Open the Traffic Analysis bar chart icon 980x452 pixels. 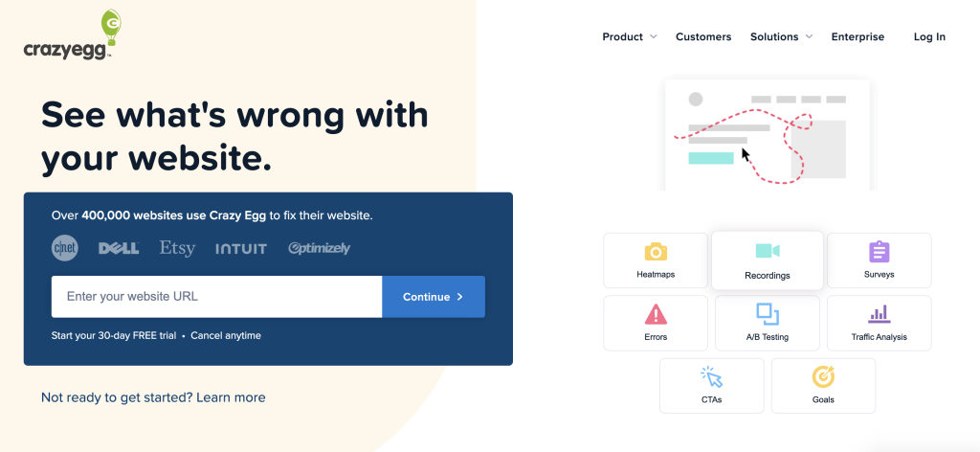[879, 314]
